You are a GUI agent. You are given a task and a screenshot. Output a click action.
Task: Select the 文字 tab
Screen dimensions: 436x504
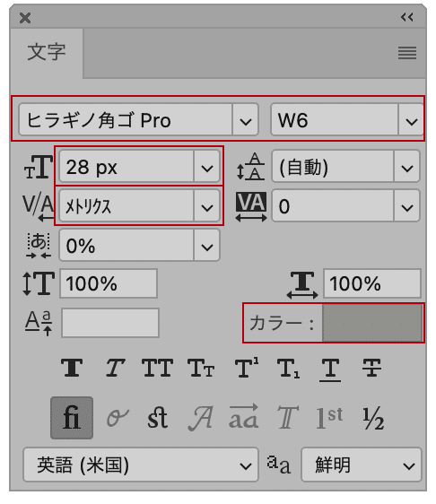click(47, 52)
